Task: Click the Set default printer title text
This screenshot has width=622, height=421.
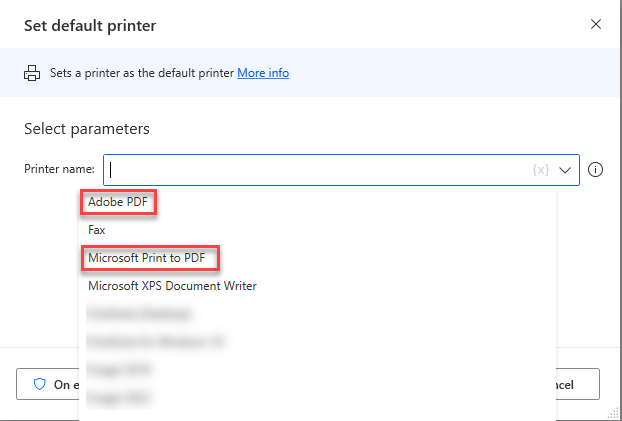Action: (x=90, y=24)
